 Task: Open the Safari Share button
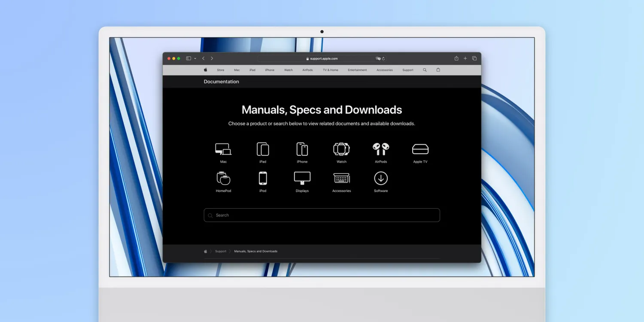point(456,58)
